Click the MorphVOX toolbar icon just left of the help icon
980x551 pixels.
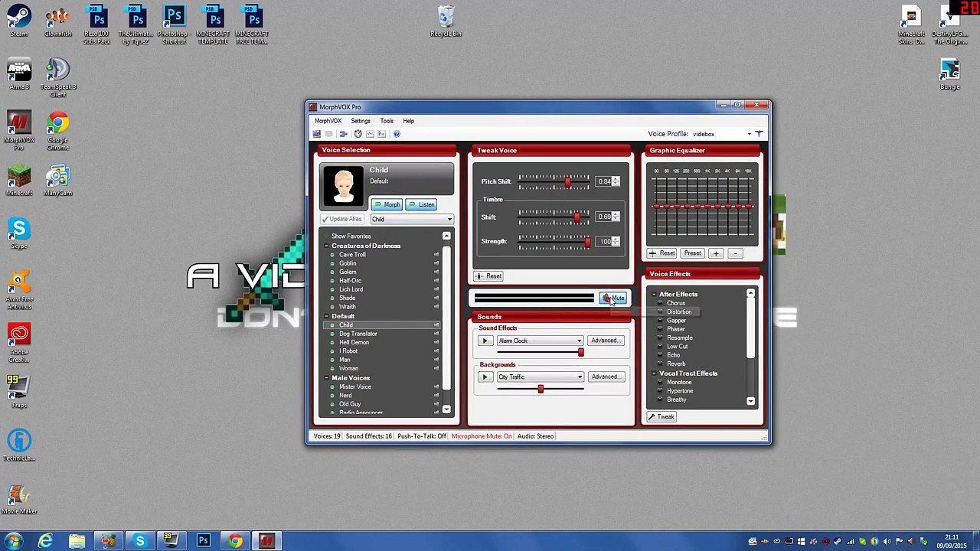pos(382,134)
